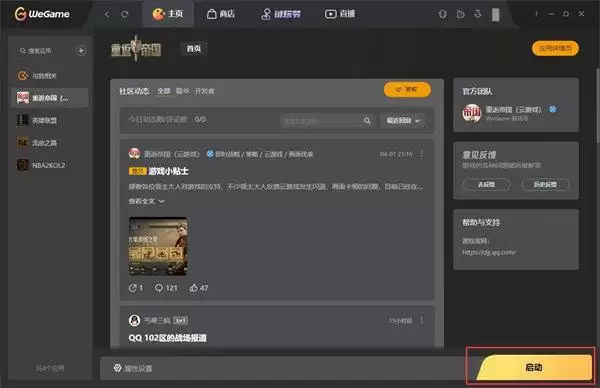Click the first post's author avatar
Screen dimensions: 600x388
(134, 154)
